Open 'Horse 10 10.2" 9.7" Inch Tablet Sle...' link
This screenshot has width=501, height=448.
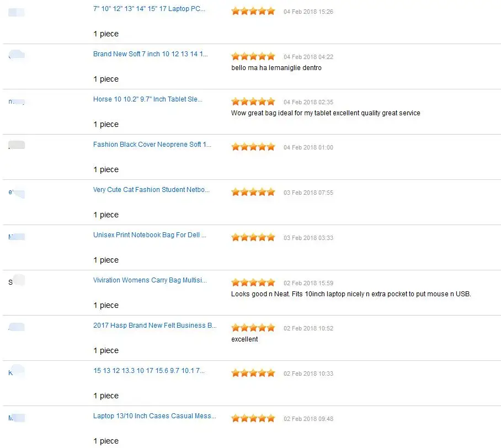click(148, 99)
